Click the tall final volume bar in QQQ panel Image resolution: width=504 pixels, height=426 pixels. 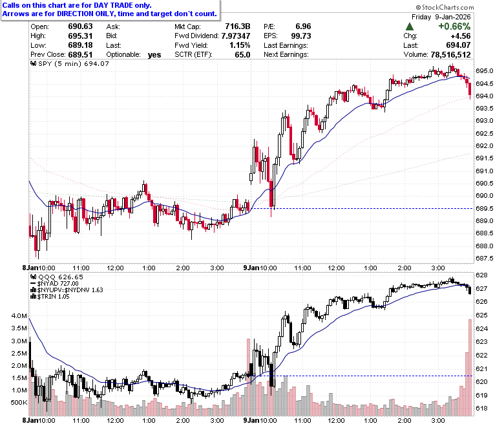[470, 367]
